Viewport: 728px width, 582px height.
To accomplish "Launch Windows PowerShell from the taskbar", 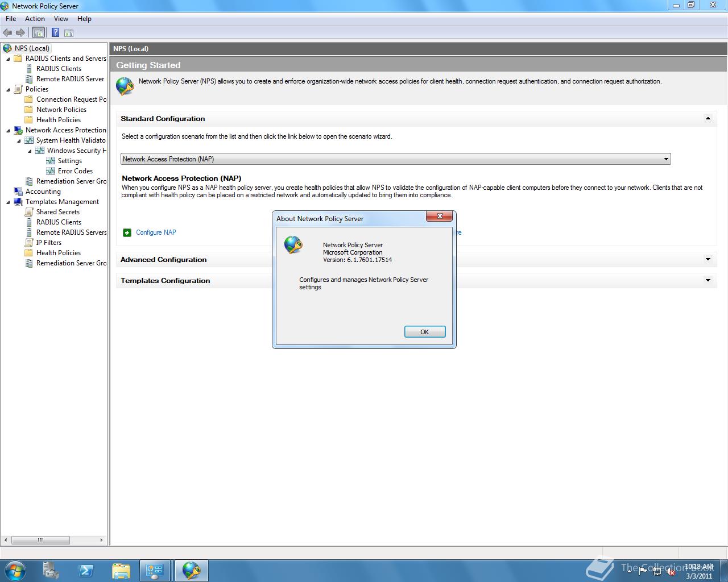I will point(86,571).
